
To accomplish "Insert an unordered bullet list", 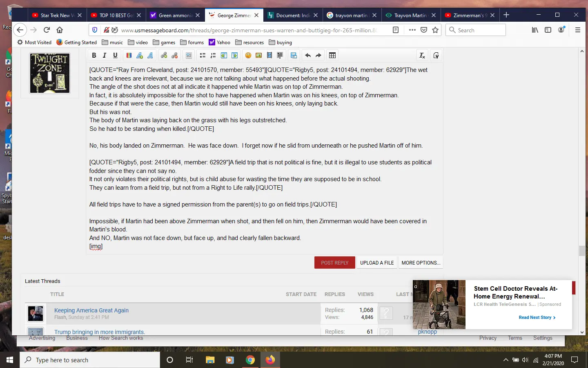I will [203, 56].
